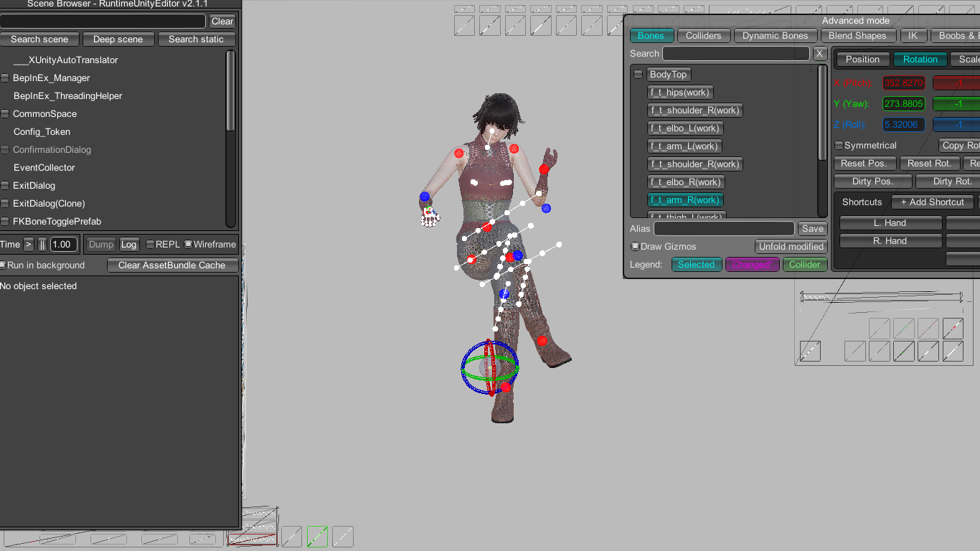
Task: Toggle the Wireframe checkbox
Action: [x=188, y=245]
